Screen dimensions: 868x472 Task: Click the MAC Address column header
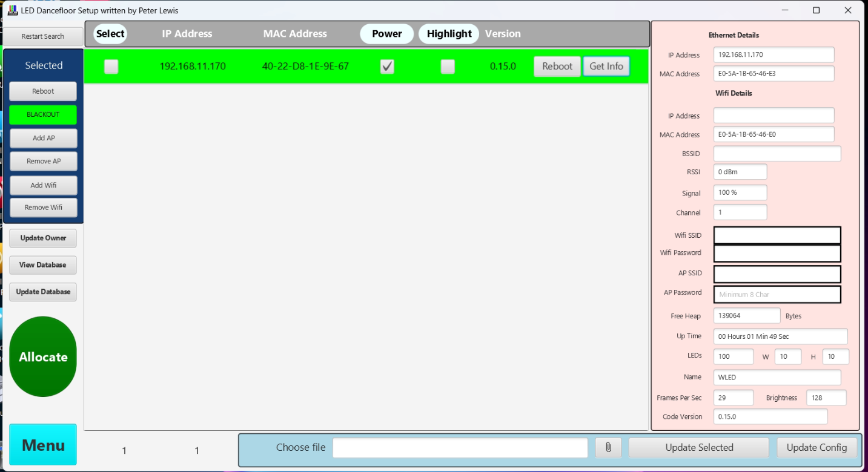coord(295,34)
